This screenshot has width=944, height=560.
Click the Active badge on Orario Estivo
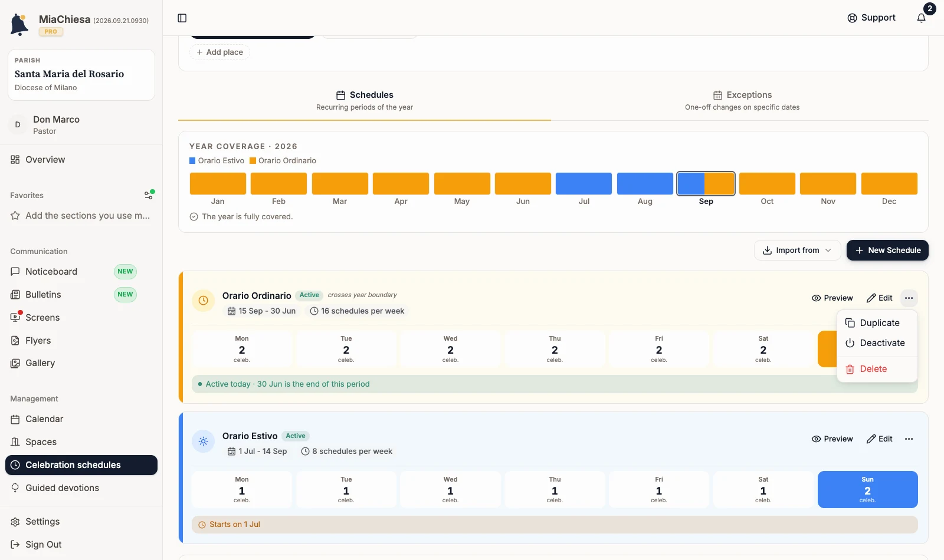[x=296, y=436]
